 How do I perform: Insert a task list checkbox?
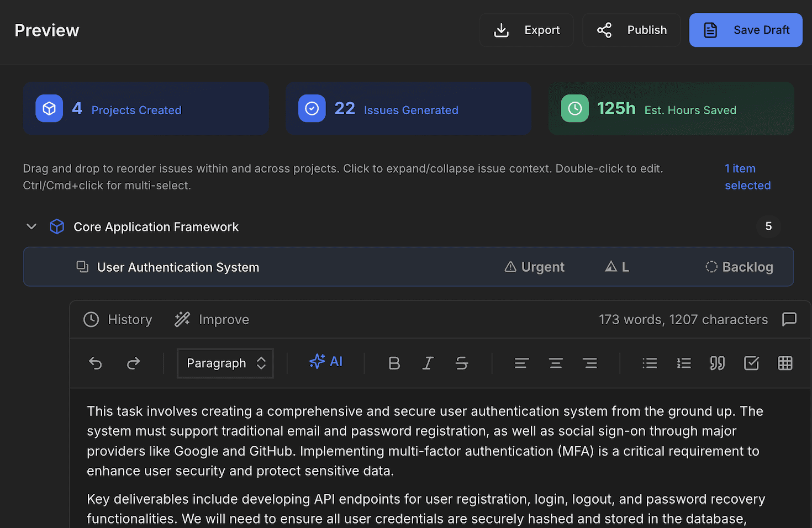(751, 363)
